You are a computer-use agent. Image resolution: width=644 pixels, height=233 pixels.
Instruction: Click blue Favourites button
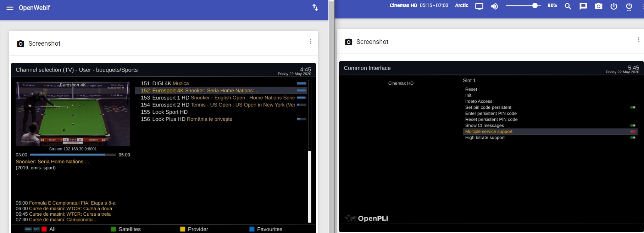pyautogui.click(x=266, y=229)
